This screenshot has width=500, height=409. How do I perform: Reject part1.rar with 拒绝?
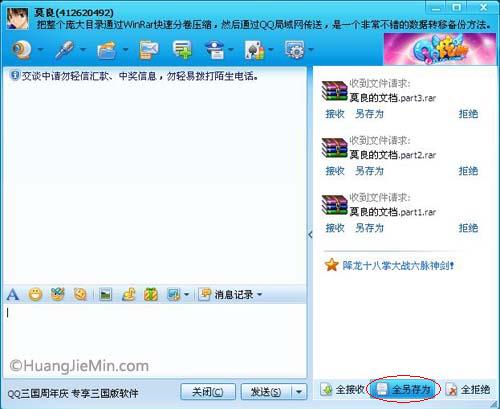(468, 228)
